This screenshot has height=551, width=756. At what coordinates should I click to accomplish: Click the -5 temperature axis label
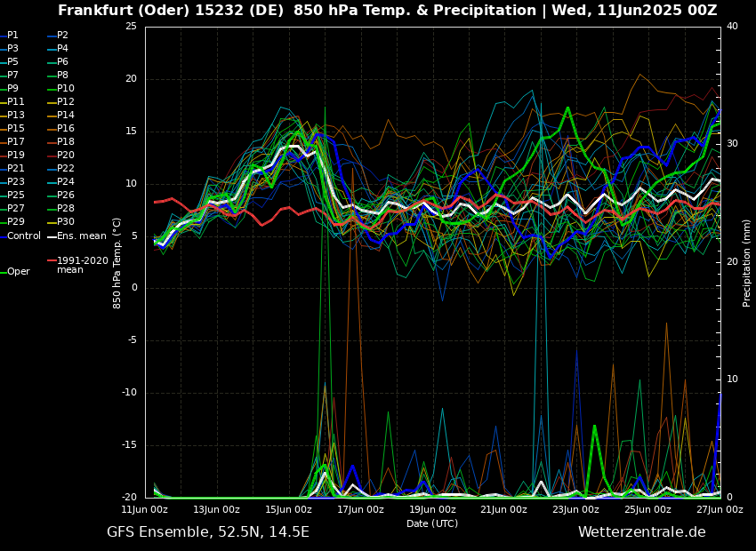coord(133,340)
